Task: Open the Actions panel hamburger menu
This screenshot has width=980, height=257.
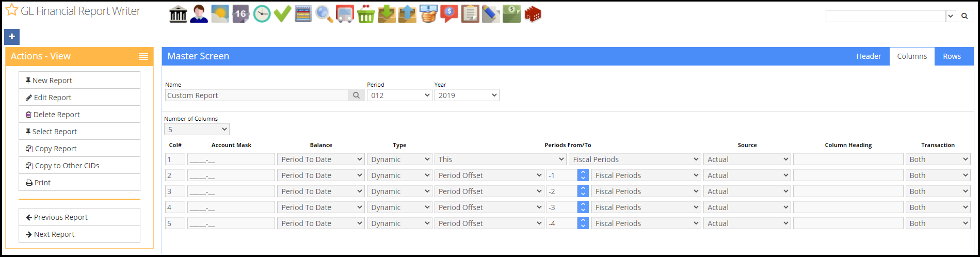Action: click(x=143, y=57)
